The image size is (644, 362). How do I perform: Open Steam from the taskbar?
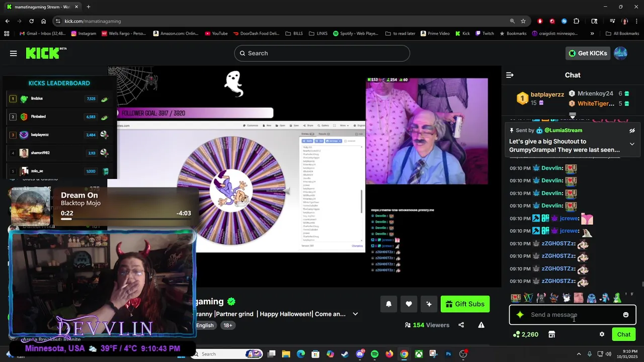coord(345,354)
